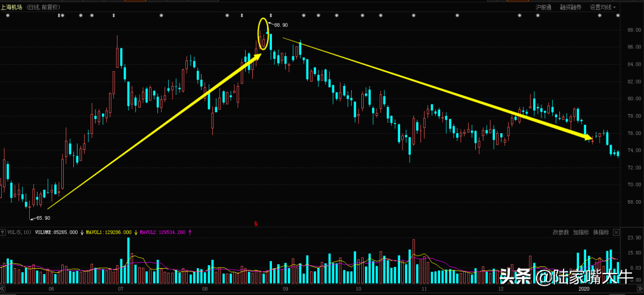The width and height of the screenshot is (644, 295).
Task: Click the 沪股通 button
Action: click(x=543, y=7)
